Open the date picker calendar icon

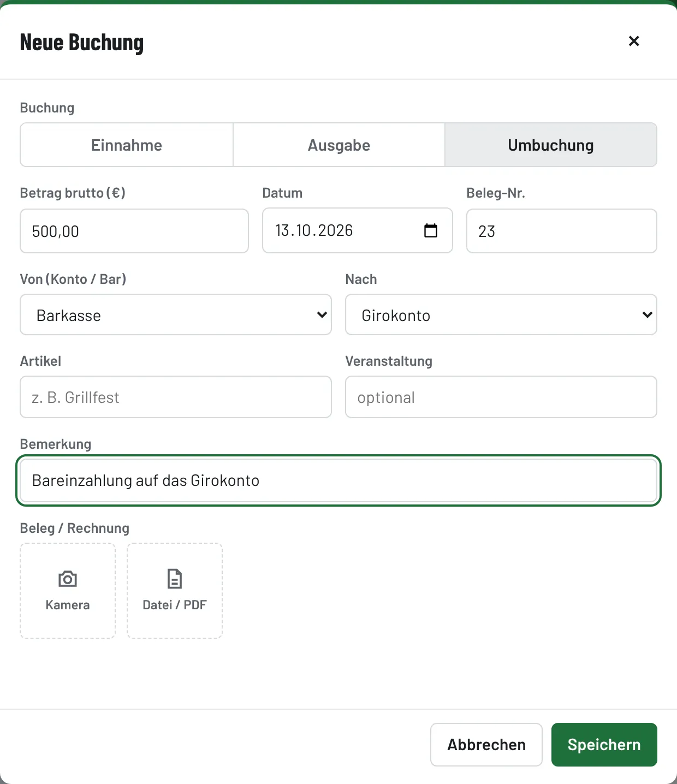tap(431, 230)
